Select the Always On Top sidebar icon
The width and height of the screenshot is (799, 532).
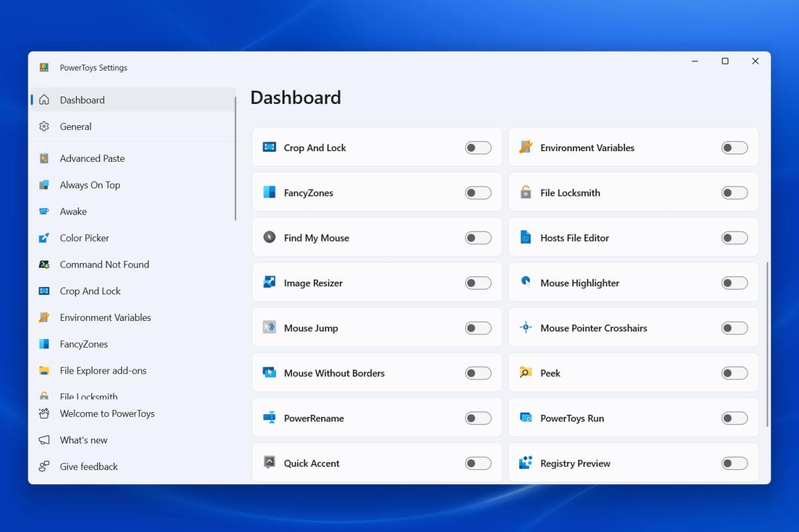[x=45, y=184]
